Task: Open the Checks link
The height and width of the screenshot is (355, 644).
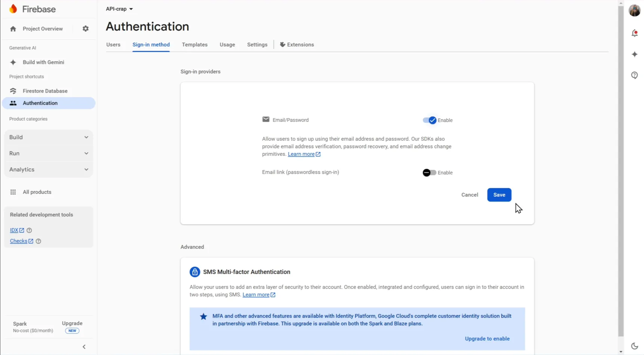Action: point(21,241)
